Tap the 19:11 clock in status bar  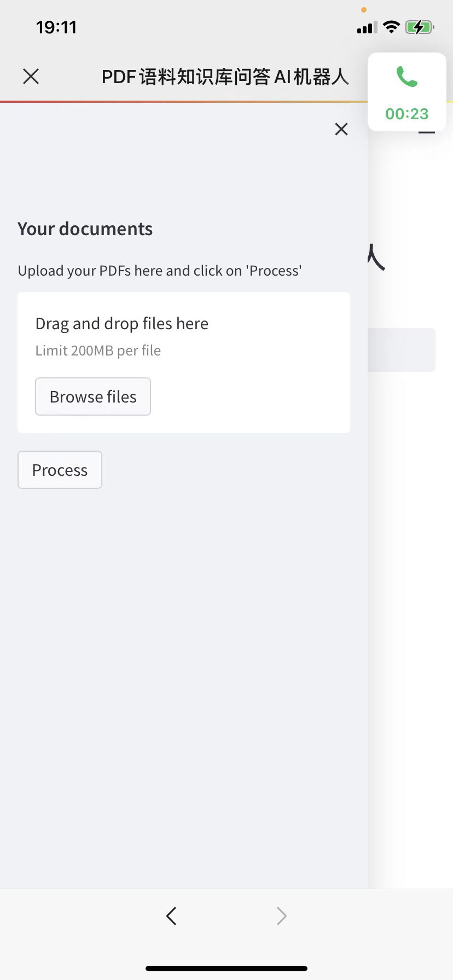tap(56, 27)
